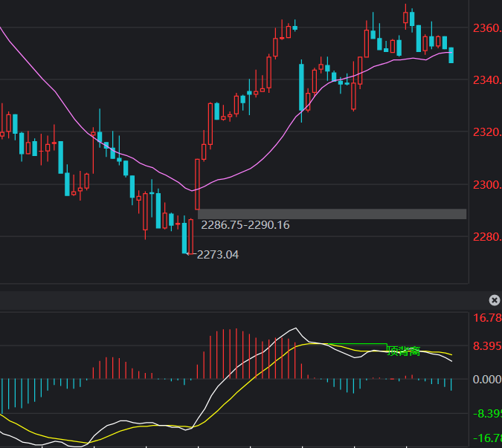Click the 2300 price axis label
Viewport: 502px width, 448px height.
coord(487,185)
